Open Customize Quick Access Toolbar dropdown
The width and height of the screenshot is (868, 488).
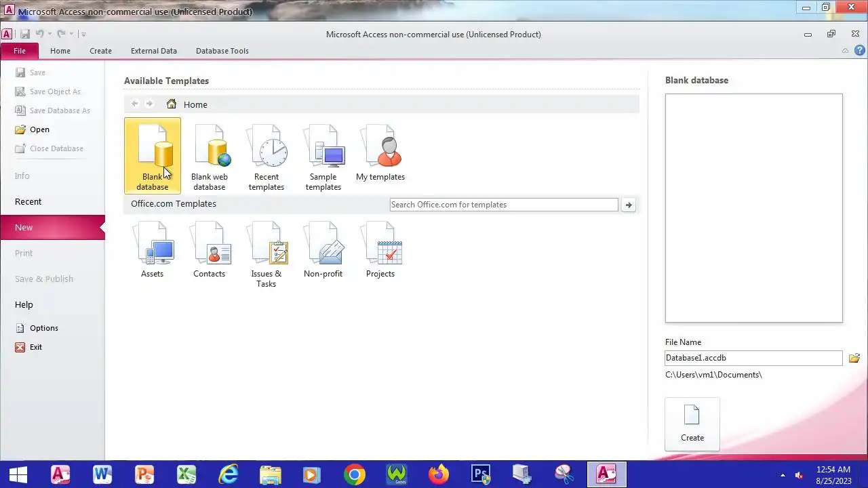(83, 34)
